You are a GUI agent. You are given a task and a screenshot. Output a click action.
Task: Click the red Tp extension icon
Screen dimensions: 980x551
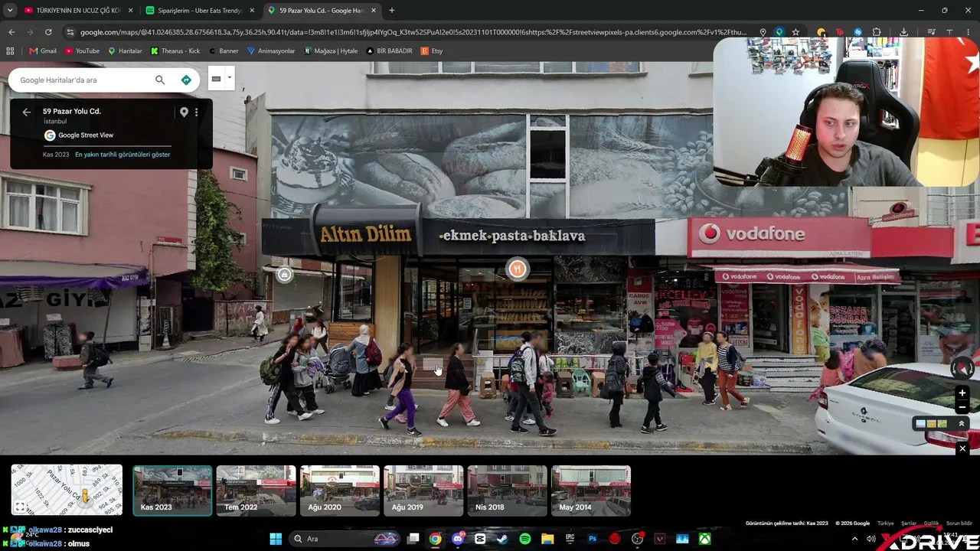[x=840, y=32]
